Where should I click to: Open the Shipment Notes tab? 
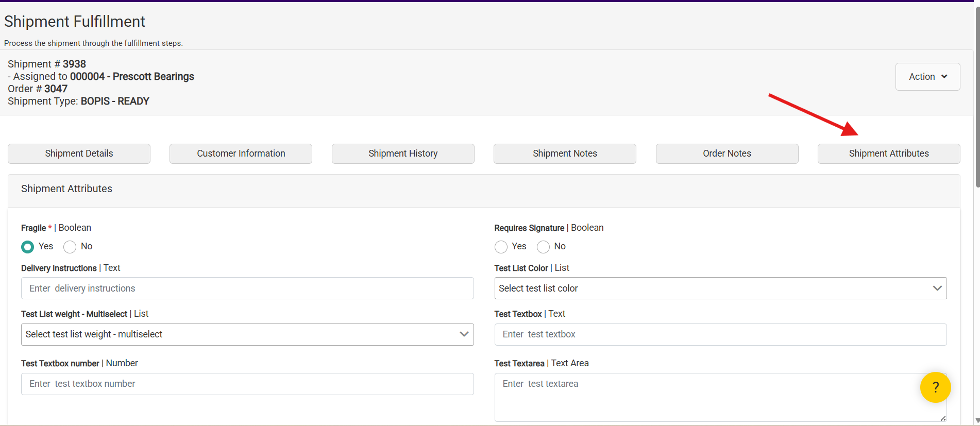click(565, 154)
